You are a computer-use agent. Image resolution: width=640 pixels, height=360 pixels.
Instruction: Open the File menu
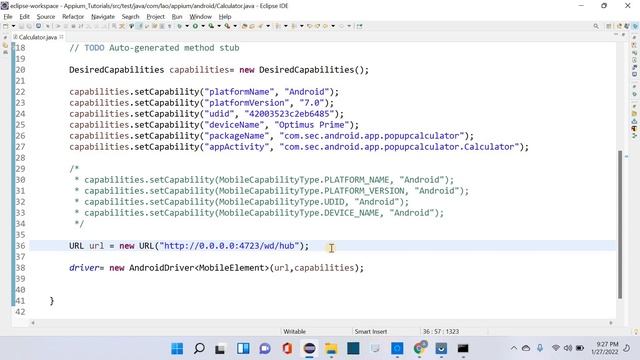tap(8, 17)
